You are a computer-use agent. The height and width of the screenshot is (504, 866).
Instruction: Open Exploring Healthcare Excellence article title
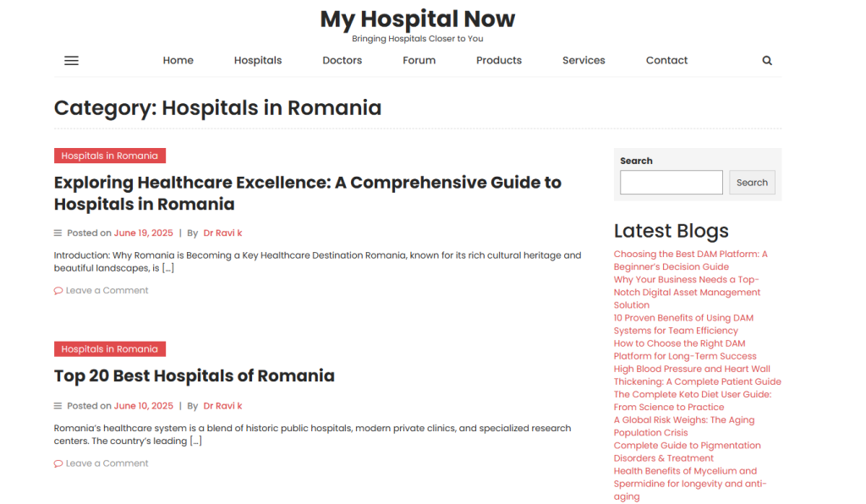pos(308,193)
